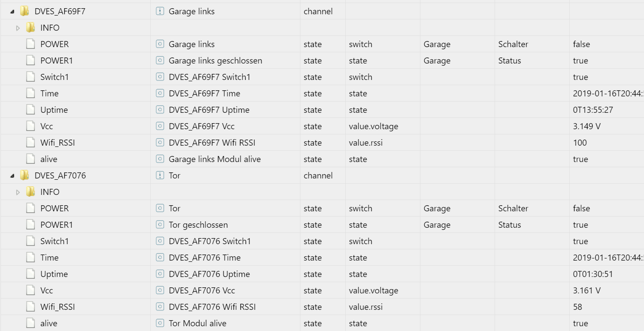Click the channel icon next to Tor

161,175
